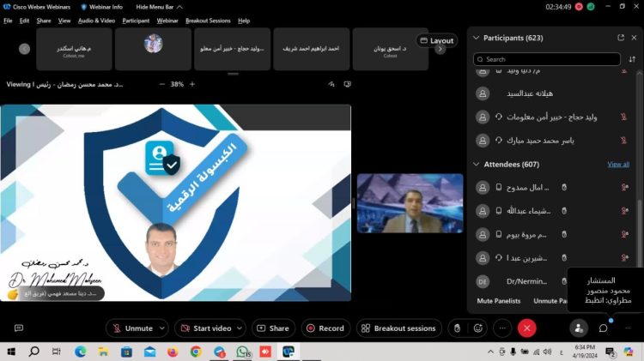Pop out the Participants panel

(621, 38)
